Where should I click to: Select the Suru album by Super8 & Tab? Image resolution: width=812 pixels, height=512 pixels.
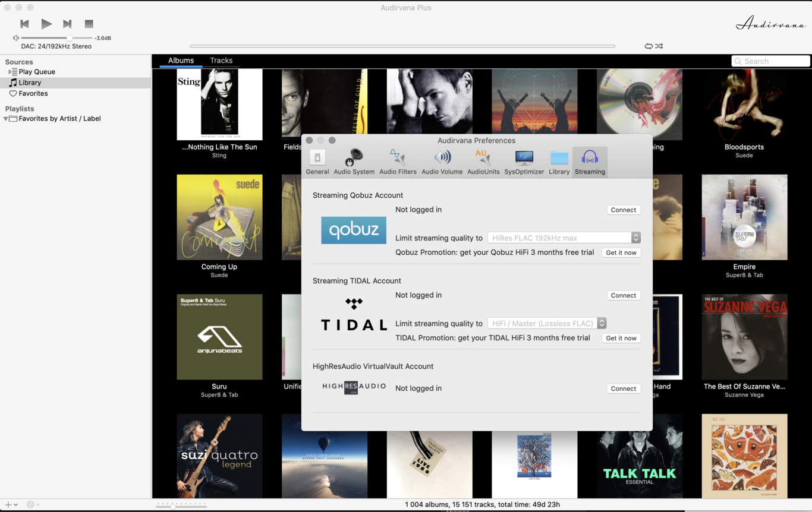(x=219, y=337)
